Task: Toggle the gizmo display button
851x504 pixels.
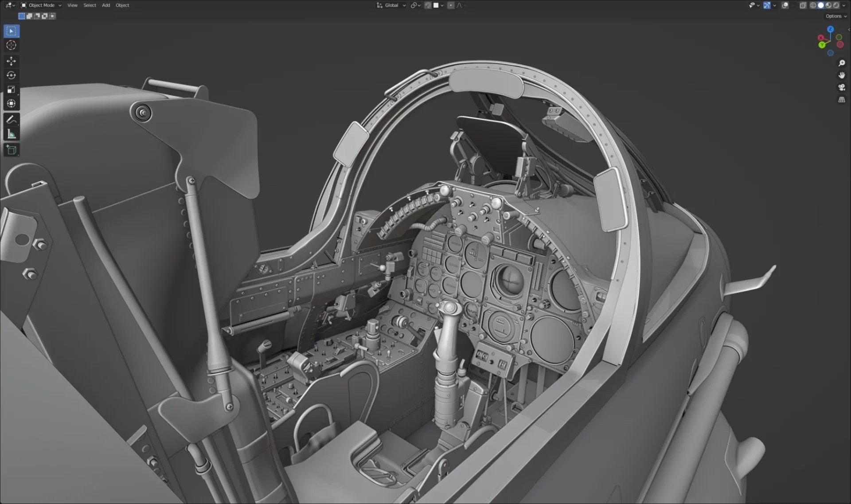Action: point(767,5)
